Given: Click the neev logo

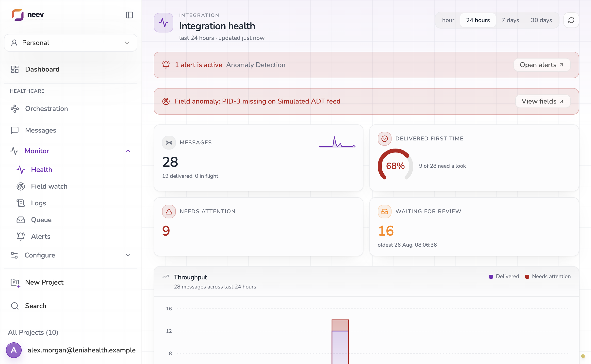Looking at the screenshot, I should coord(28,15).
